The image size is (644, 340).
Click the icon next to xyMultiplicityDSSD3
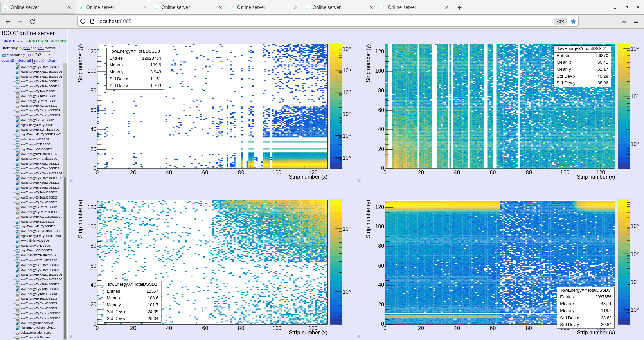pyautogui.click(x=18, y=241)
